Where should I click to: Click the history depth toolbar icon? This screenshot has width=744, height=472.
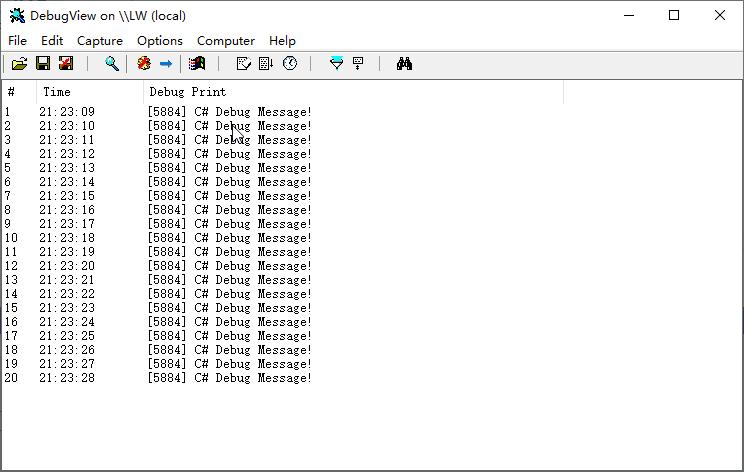coord(358,64)
